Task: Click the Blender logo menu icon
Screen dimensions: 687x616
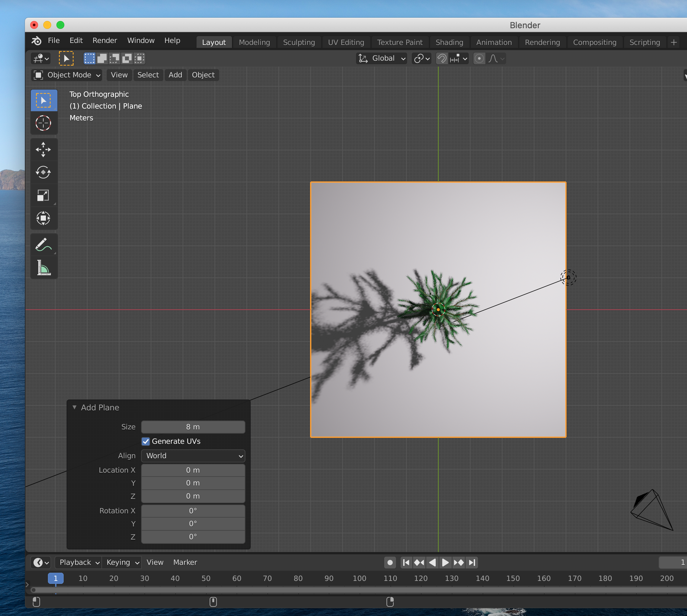Action: pyautogui.click(x=36, y=41)
